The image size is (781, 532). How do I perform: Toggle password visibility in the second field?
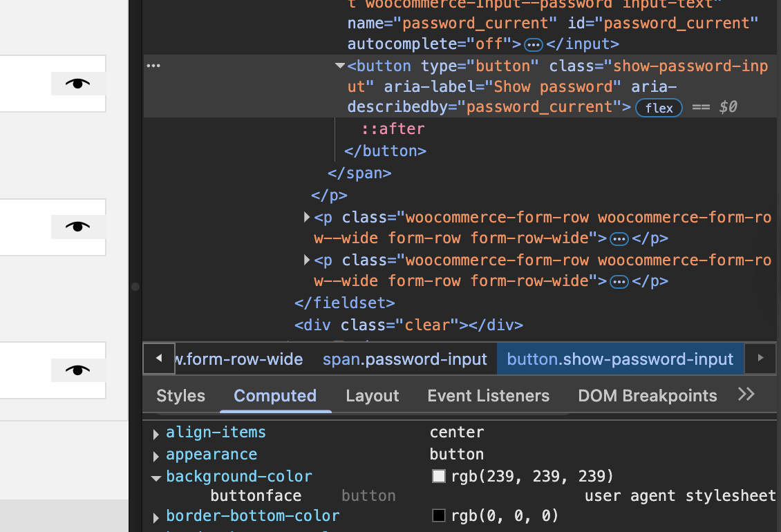(x=77, y=227)
